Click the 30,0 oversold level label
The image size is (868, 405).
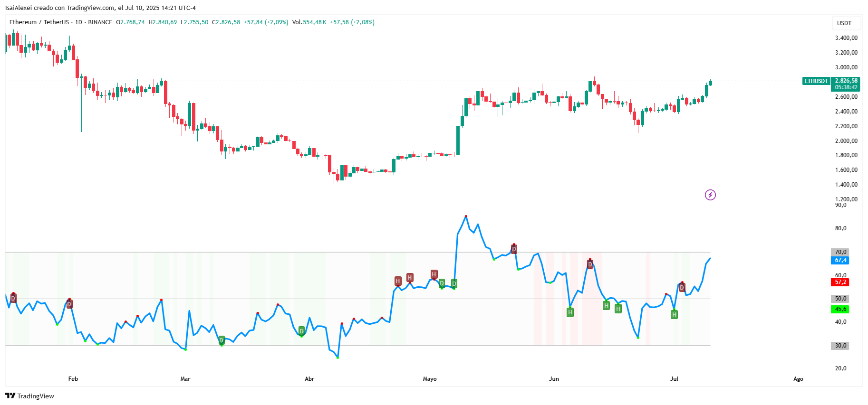(840, 346)
